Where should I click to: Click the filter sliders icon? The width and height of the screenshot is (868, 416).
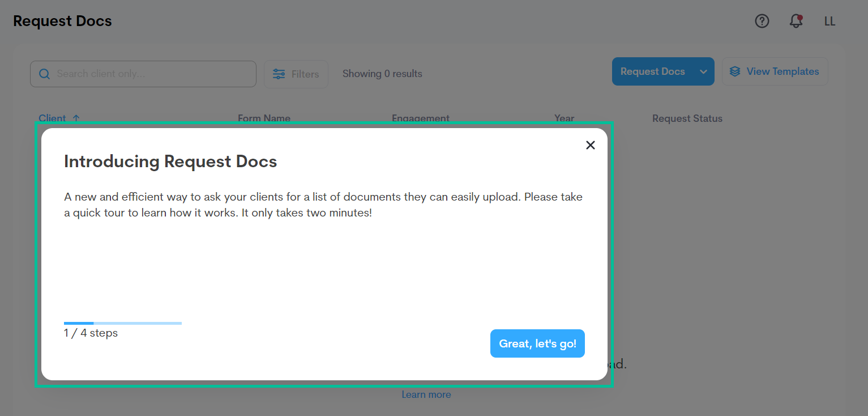tap(278, 74)
